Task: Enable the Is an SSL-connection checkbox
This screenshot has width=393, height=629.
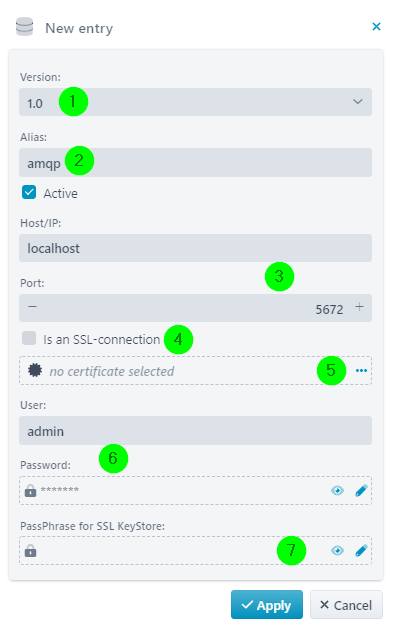Action: click(29, 338)
